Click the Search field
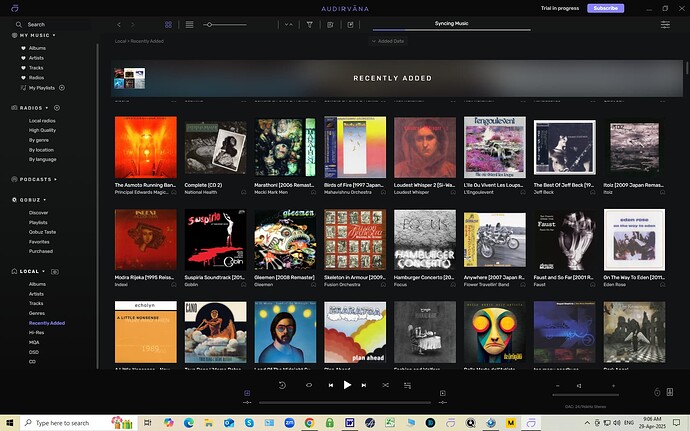The image size is (690, 431). [53, 25]
